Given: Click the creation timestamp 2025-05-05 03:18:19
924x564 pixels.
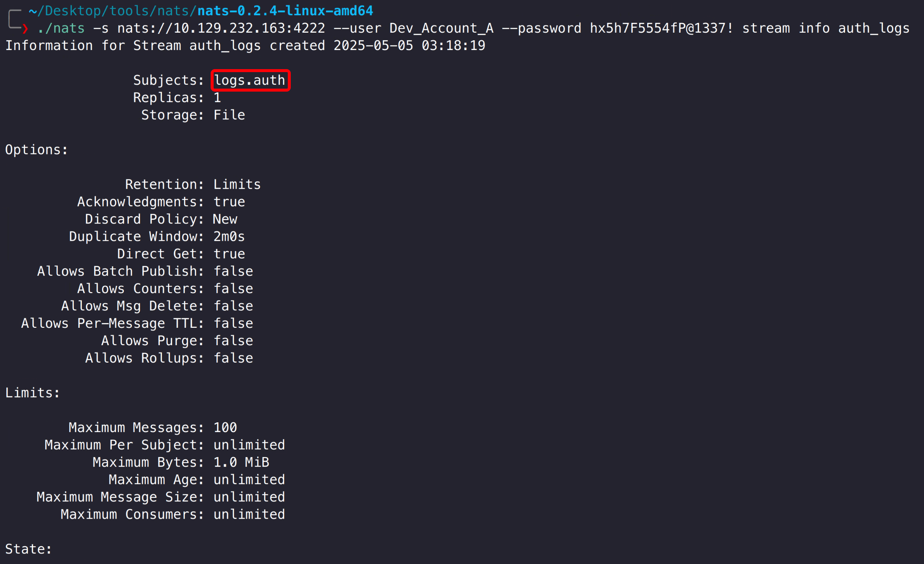Looking at the screenshot, I should point(409,46).
